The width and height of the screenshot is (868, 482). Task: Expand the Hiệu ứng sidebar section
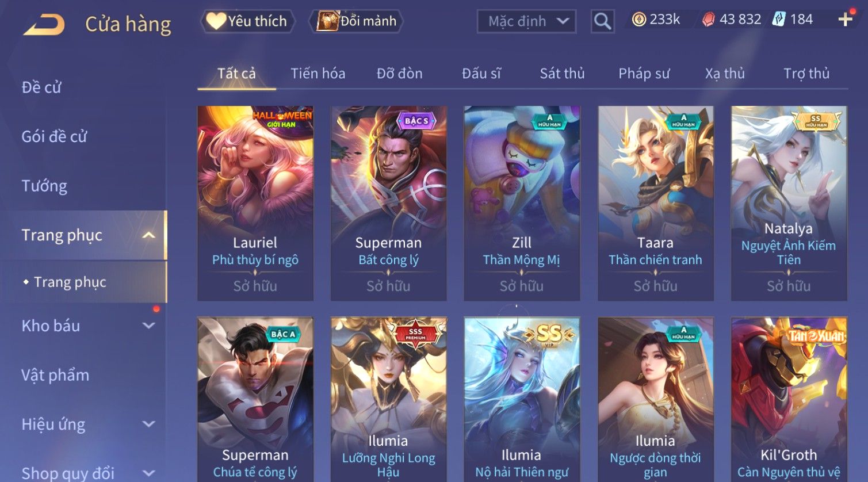coord(148,424)
